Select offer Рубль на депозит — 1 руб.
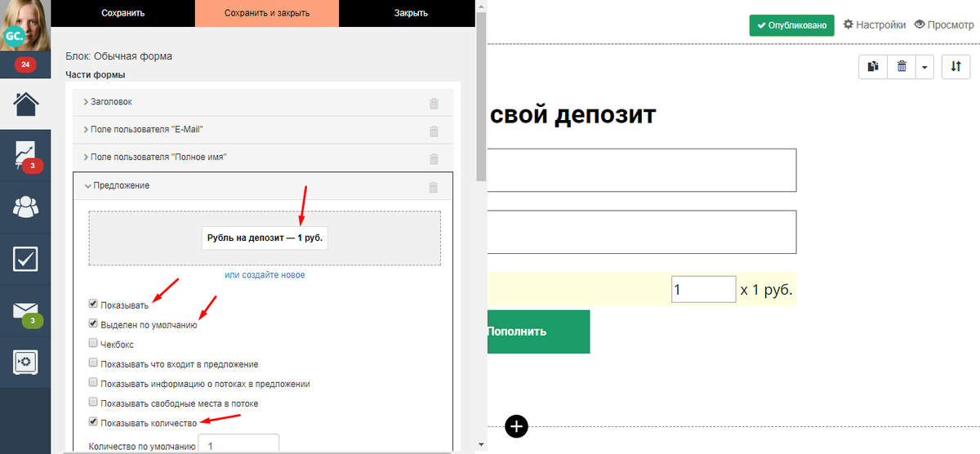The image size is (980, 454). point(265,238)
